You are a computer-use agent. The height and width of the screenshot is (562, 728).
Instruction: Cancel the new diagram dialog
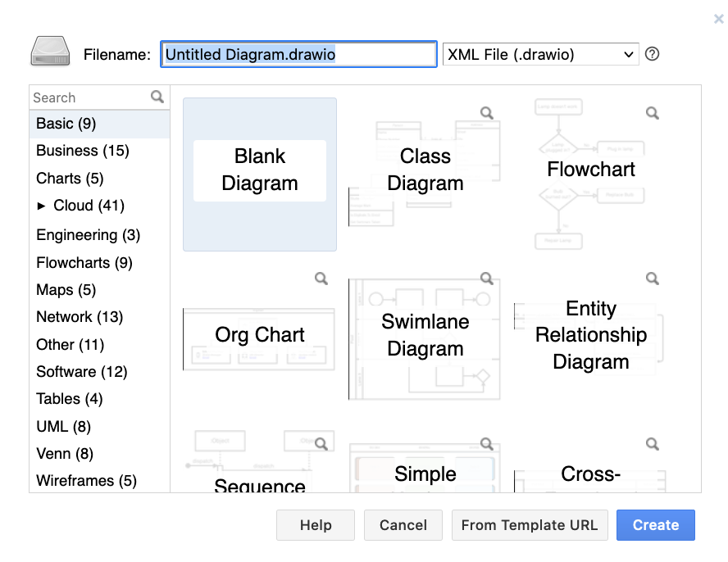point(403,525)
